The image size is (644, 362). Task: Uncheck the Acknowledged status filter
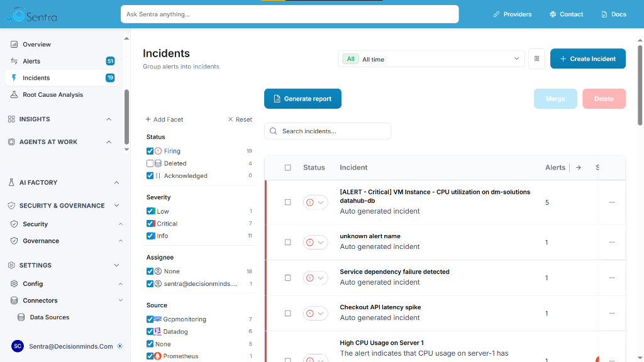(x=150, y=176)
